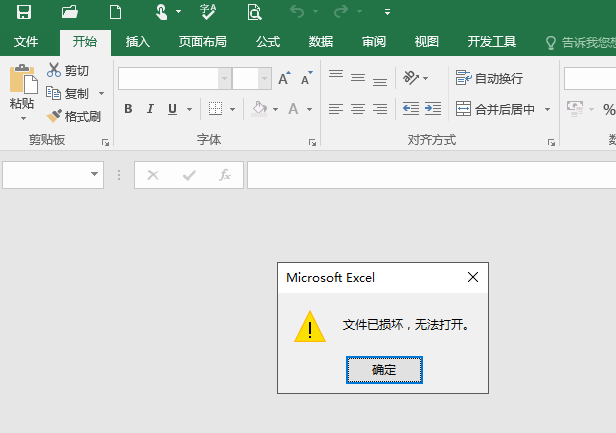Click the 格式刷 format painter
Viewport: 616px width, 433px height.
point(73,116)
